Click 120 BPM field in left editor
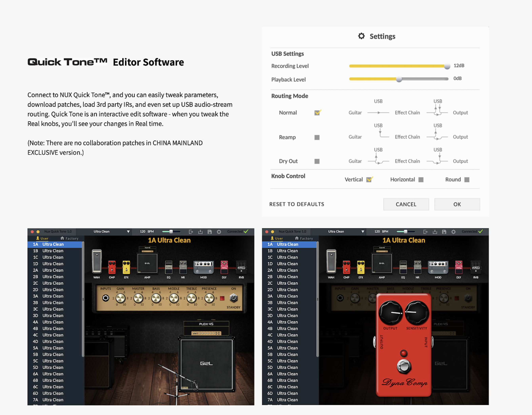The height and width of the screenshot is (415, 532). pos(147,232)
